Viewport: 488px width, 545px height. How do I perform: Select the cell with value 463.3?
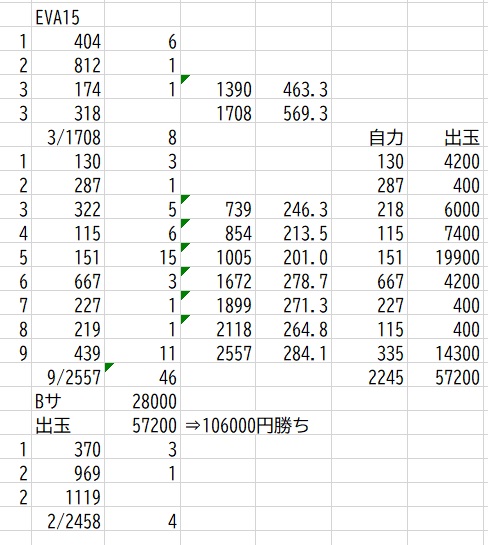293,89
